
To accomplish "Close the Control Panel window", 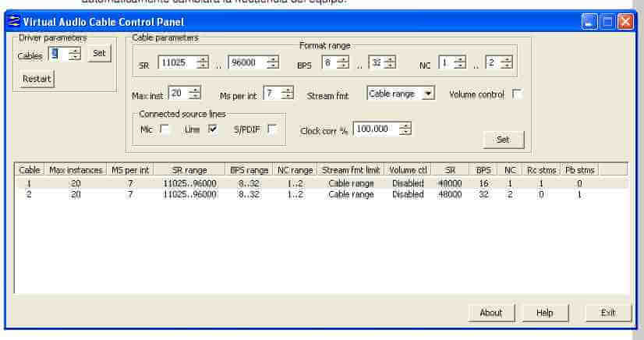I will [x=625, y=21].
